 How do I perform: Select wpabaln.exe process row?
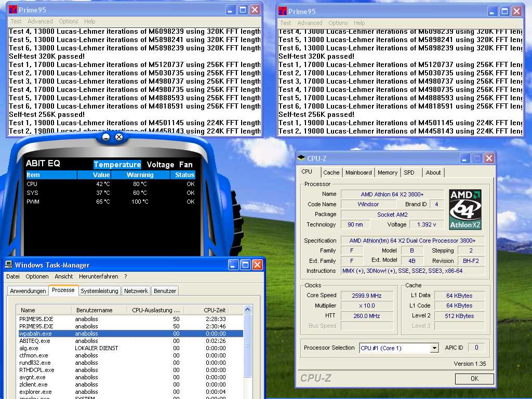point(130,334)
